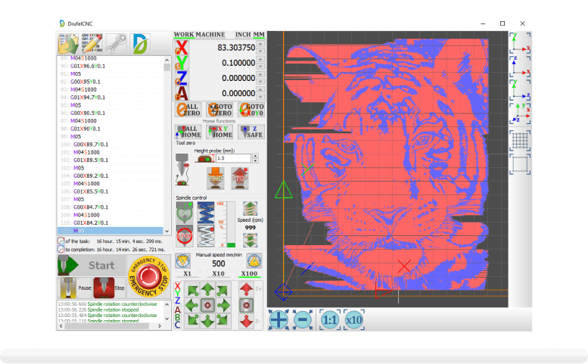Screen dimensions: 588x364
Task: Decrease manual speed with left gauge icon
Action: click(x=182, y=260)
